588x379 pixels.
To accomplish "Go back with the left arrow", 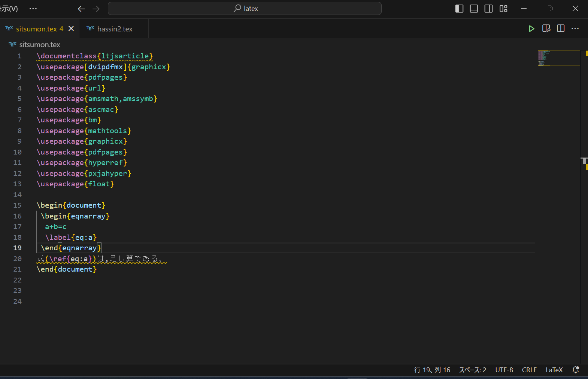I will click(81, 9).
